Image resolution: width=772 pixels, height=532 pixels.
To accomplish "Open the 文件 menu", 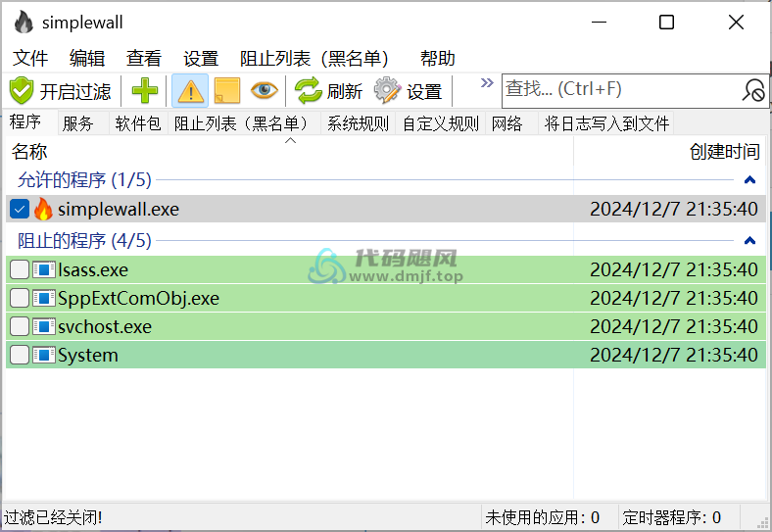I will click(x=30, y=58).
